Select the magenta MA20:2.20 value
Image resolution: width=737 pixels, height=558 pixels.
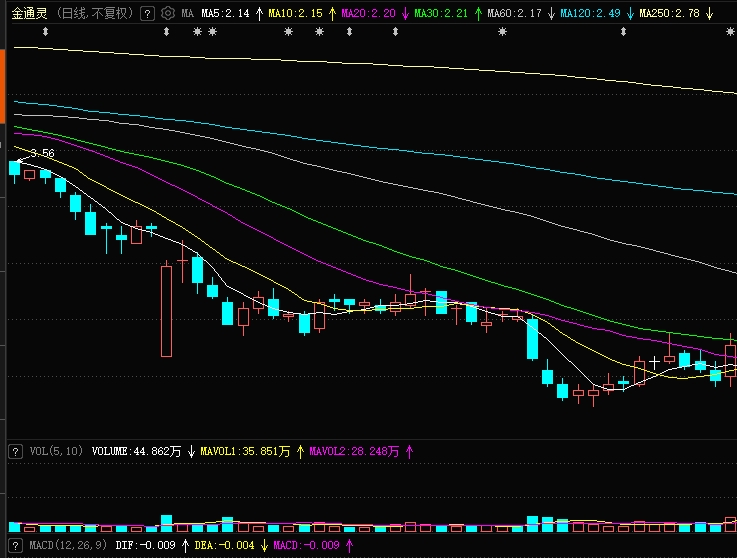point(368,13)
